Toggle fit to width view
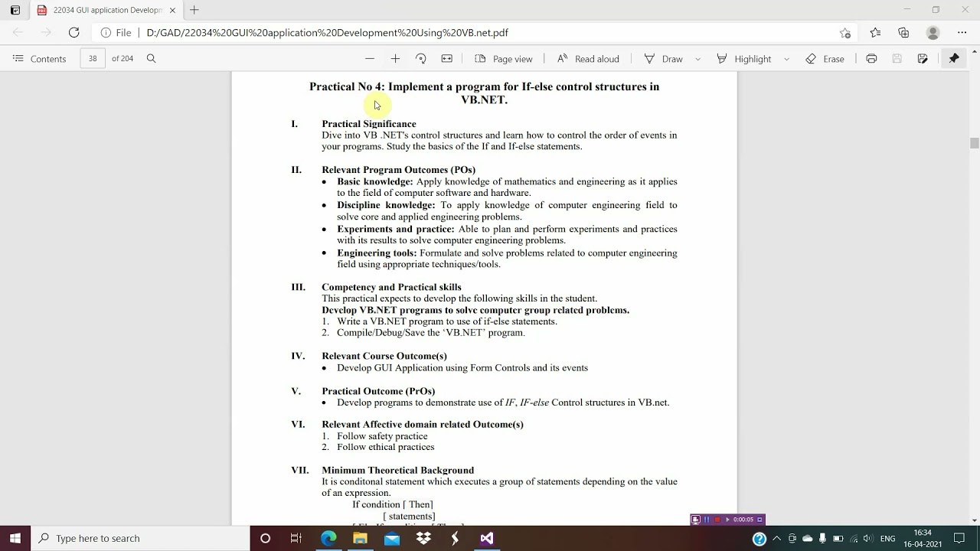Viewport: 980px width, 551px height. (447, 59)
